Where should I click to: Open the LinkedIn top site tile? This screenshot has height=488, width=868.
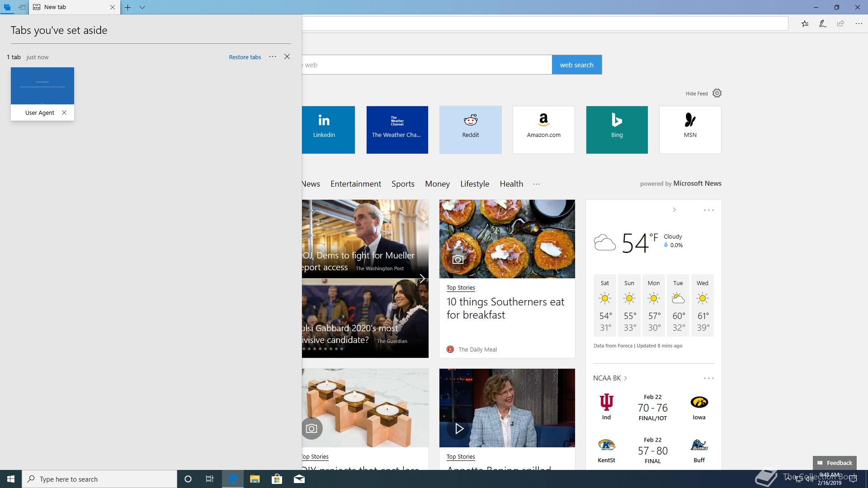pos(328,130)
